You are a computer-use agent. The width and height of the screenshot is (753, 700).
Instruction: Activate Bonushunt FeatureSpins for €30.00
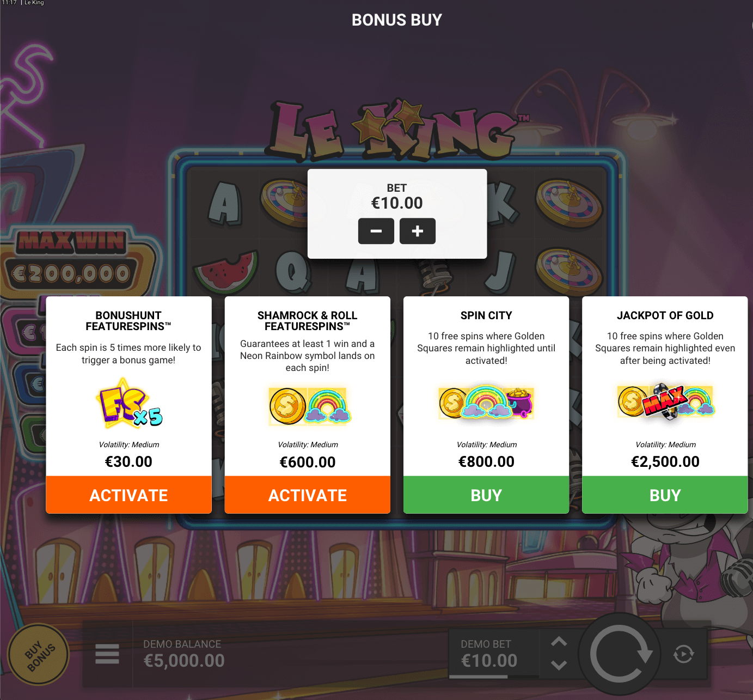coord(128,495)
